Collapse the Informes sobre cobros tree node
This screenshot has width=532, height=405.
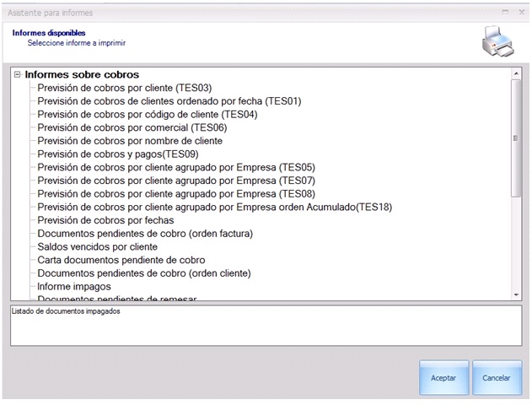[x=18, y=74]
